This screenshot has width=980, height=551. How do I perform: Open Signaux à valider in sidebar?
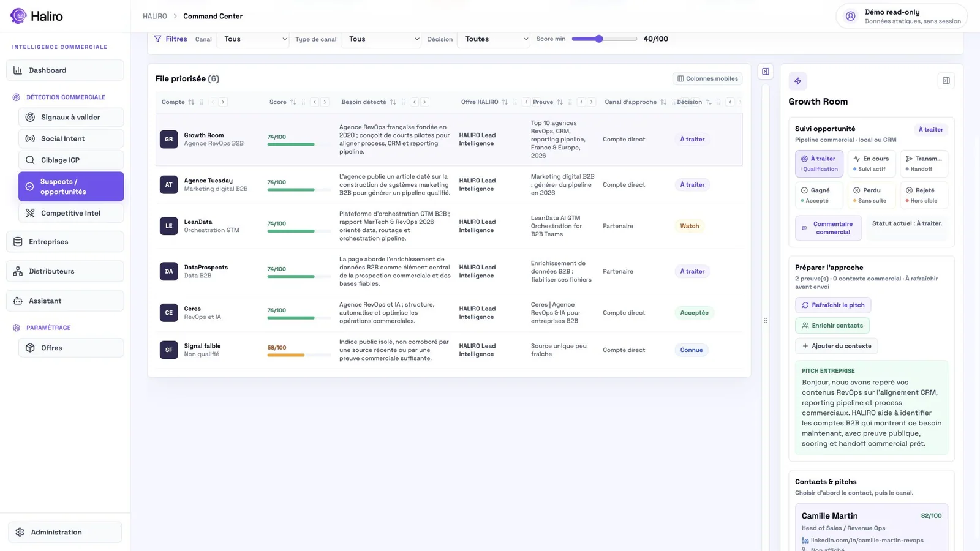click(71, 117)
